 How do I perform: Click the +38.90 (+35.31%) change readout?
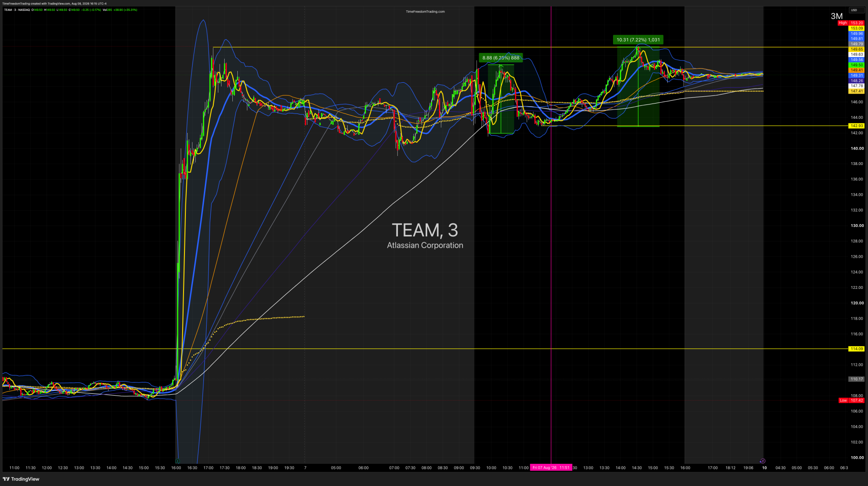coord(125,10)
